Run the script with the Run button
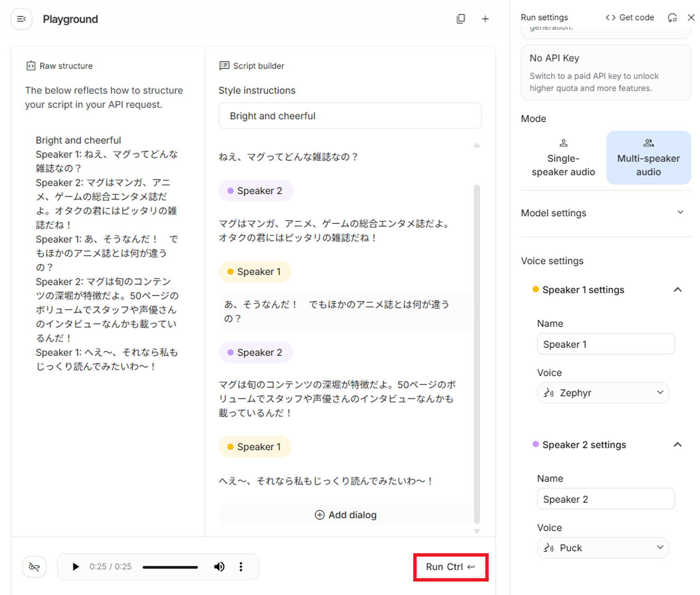Viewport: 700px width, 595px height. coord(450,567)
